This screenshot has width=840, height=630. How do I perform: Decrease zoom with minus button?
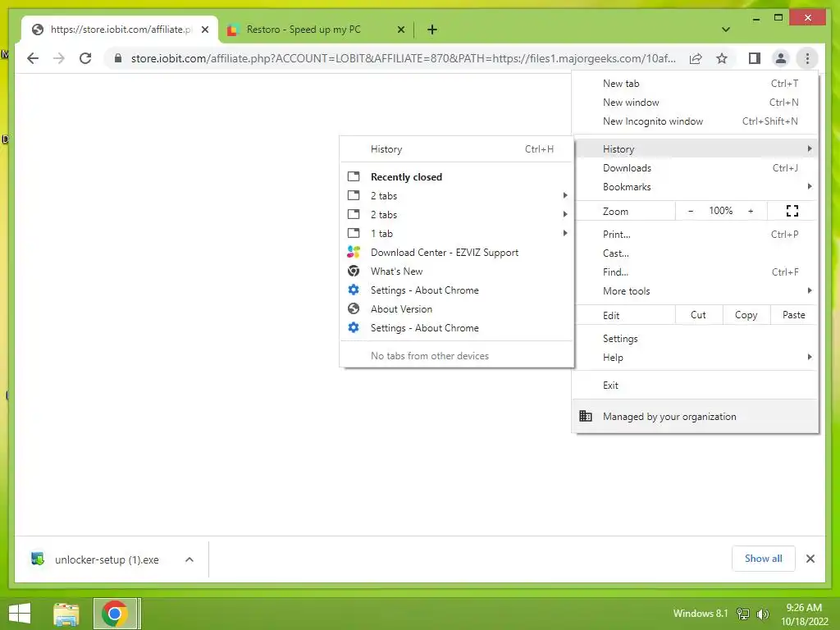[691, 211]
